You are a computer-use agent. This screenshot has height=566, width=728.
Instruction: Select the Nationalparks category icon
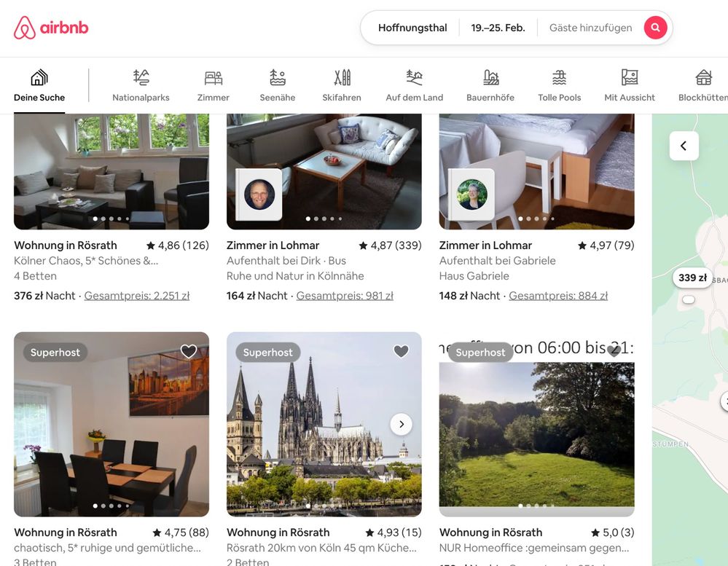141,78
